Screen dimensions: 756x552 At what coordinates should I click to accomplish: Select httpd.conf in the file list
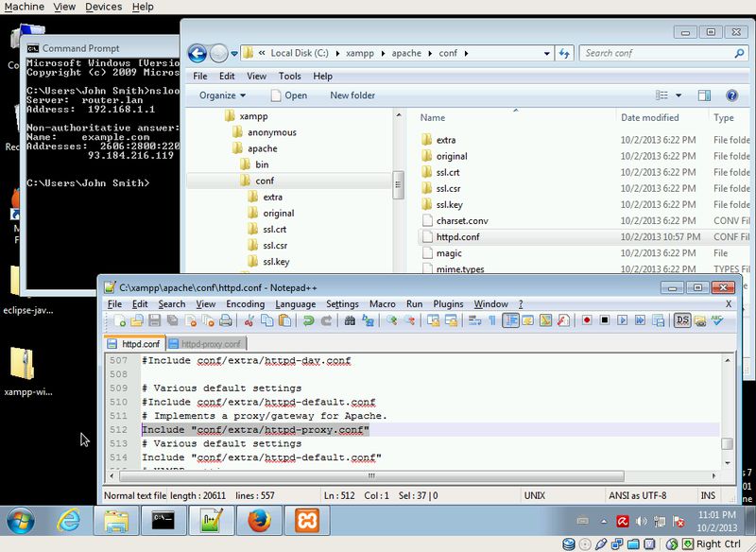[458, 237]
